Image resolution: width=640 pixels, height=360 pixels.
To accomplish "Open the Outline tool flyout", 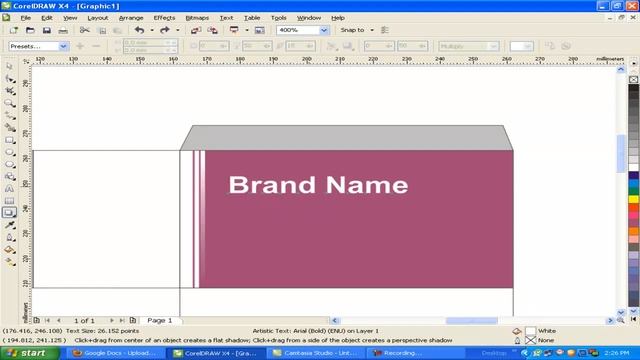I will pos(10,238).
